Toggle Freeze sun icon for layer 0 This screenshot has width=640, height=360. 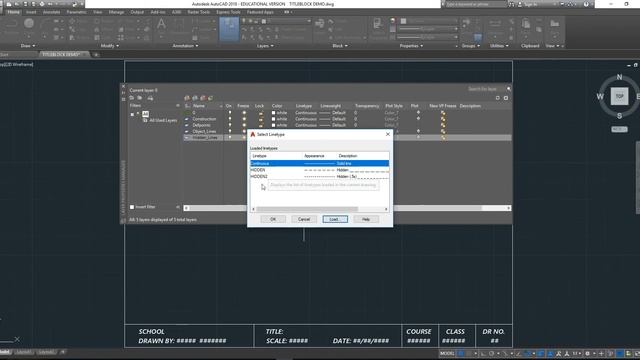coord(244,113)
